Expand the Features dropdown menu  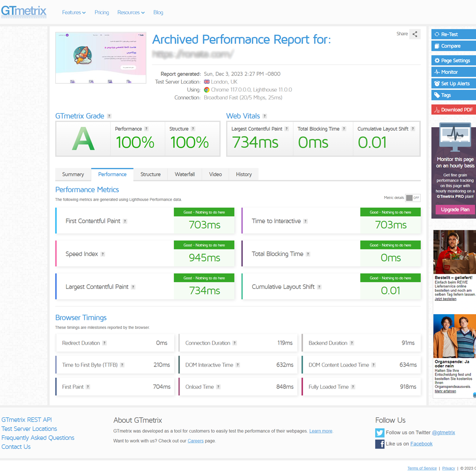tap(74, 12)
